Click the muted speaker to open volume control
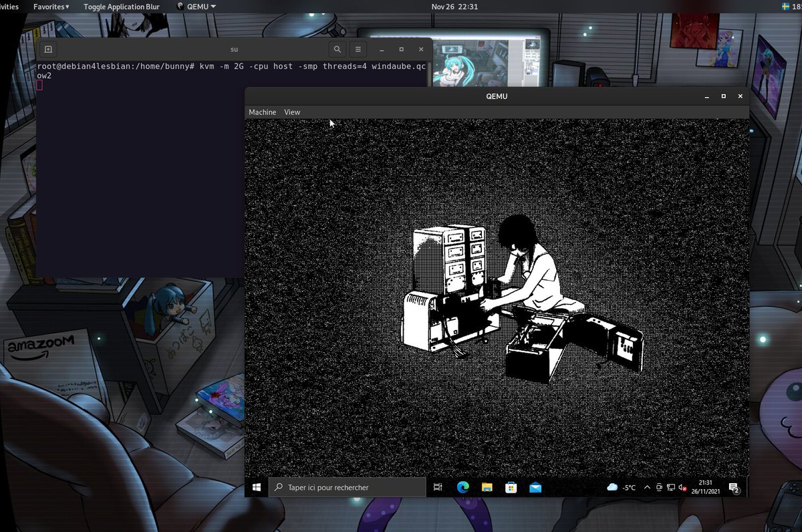 [682, 487]
